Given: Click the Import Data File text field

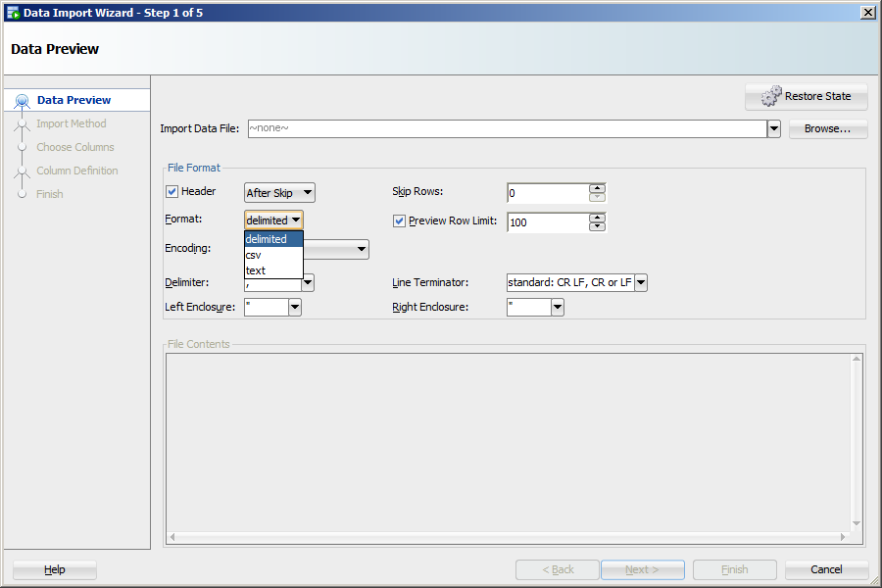Looking at the screenshot, I should [x=508, y=128].
